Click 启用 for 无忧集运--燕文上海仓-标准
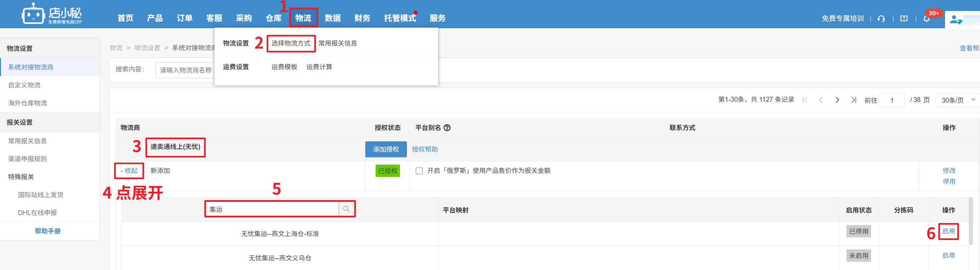980x270 pixels. coord(948,231)
